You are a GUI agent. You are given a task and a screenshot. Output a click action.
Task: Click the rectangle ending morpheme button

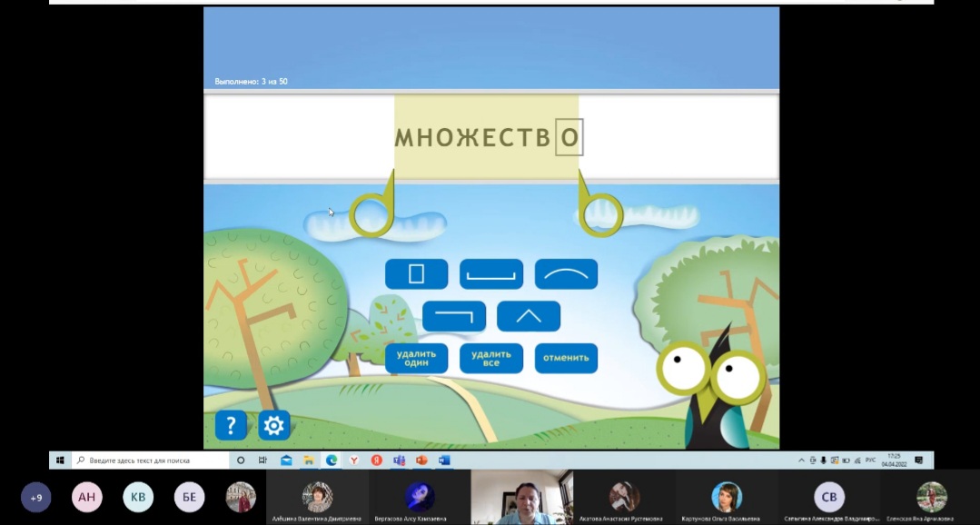(x=417, y=273)
